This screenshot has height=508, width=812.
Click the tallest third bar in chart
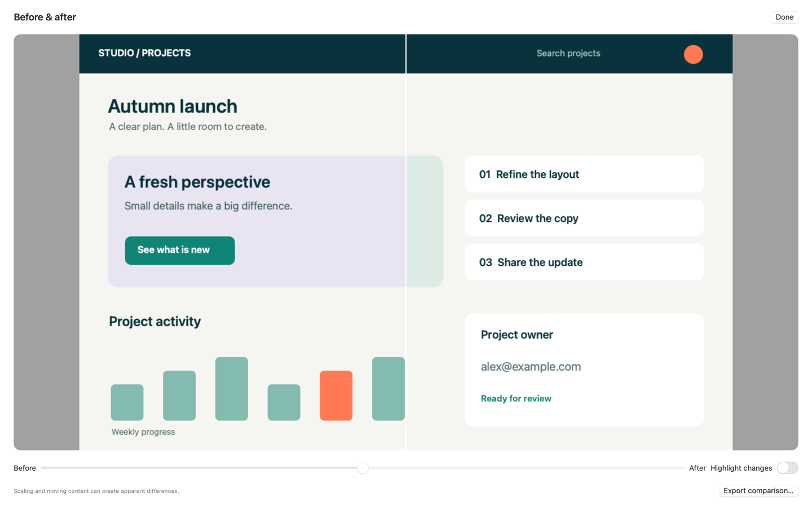point(232,389)
